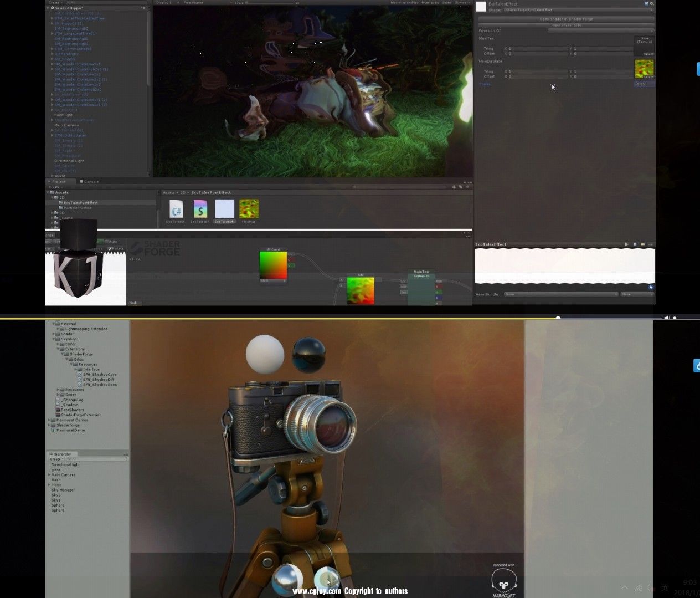700x598 pixels.
Task: Expand the SK_Hippo01 (1) hierarchy item
Action: [52, 24]
